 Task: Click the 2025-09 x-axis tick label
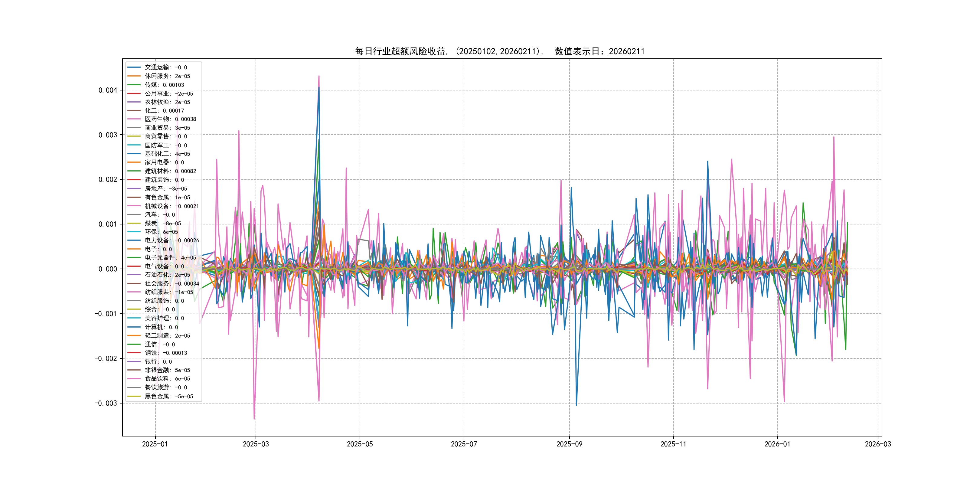click(569, 444)
